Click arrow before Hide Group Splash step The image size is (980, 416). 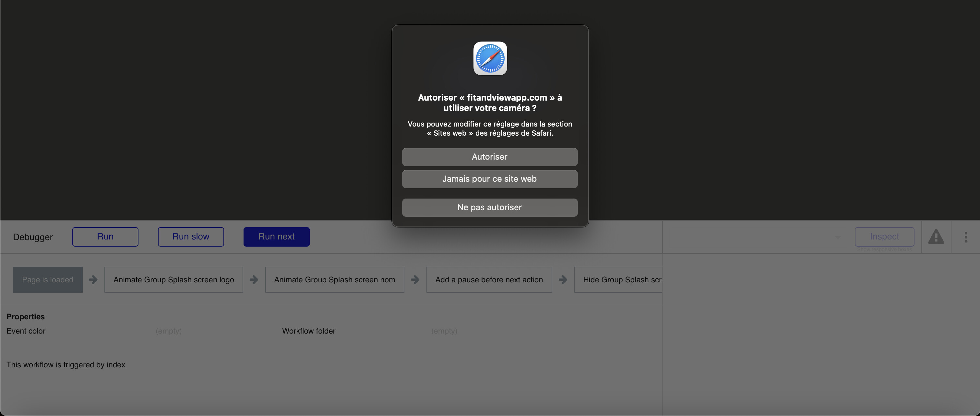point(563,280)
